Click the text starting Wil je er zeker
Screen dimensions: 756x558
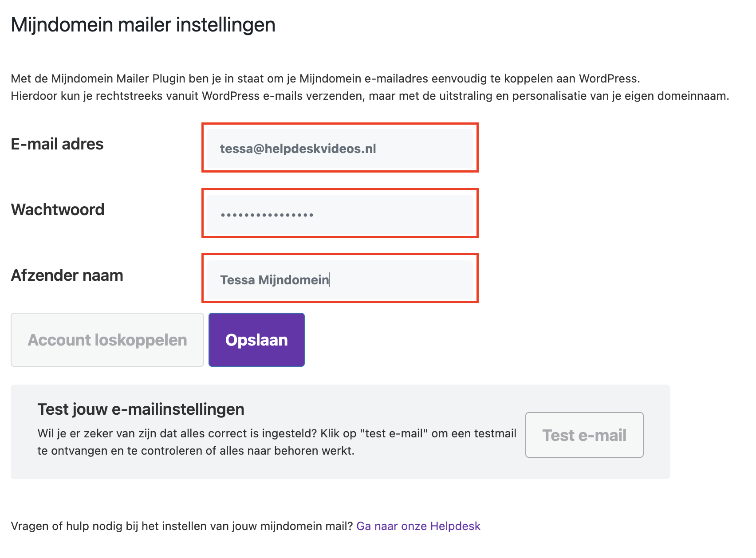pyautogui.click(x=277, y=433)
